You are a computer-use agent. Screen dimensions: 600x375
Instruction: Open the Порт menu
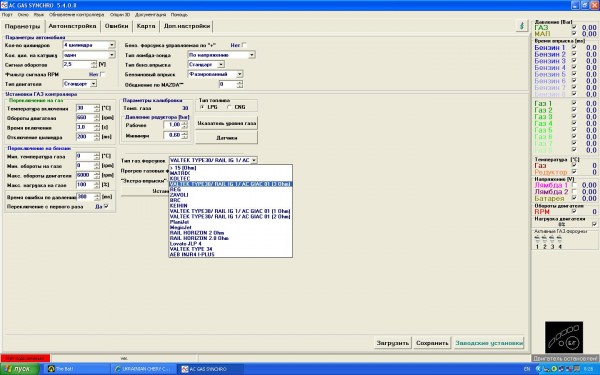(x=7, y=15)
